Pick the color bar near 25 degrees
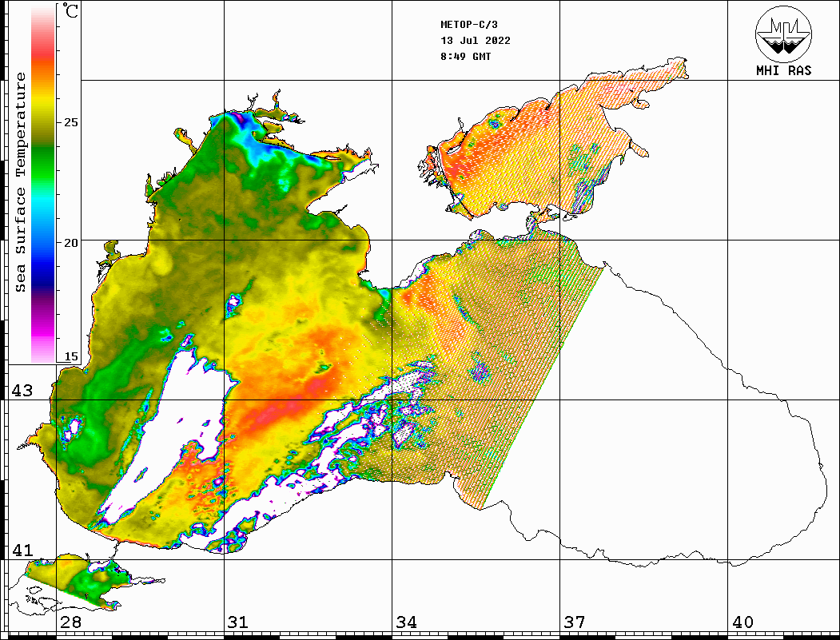This screenshot has height=640, width=840. click(43, 122)
